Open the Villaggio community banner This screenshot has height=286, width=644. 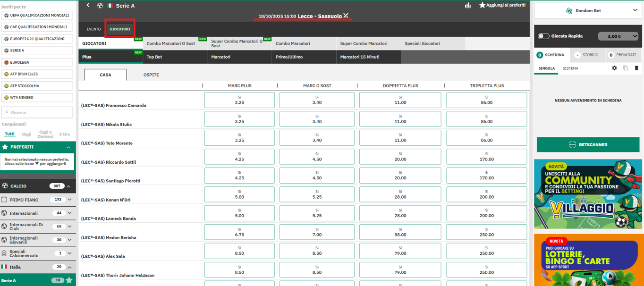click(x=588, y=194)
